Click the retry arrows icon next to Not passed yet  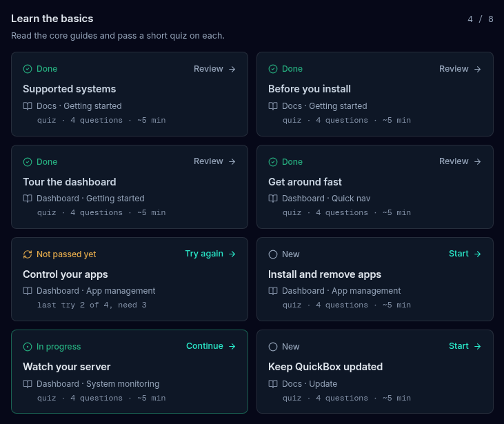coord(28,254)
